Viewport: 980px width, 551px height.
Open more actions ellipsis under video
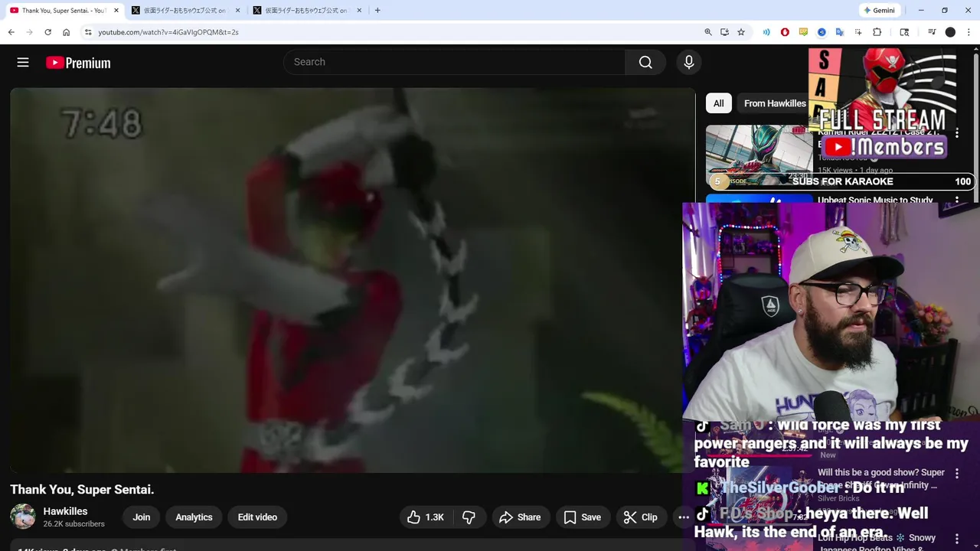click(683, 517)
